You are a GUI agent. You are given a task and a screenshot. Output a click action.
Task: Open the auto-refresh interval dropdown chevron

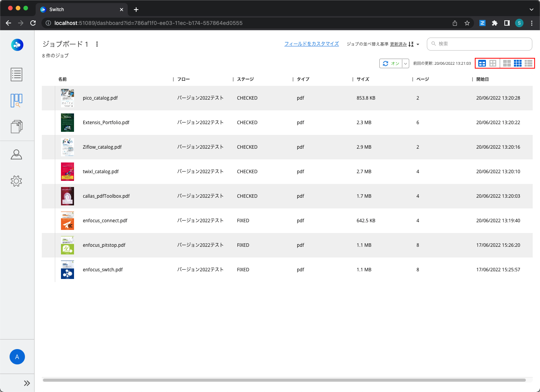tap(405, 64)
